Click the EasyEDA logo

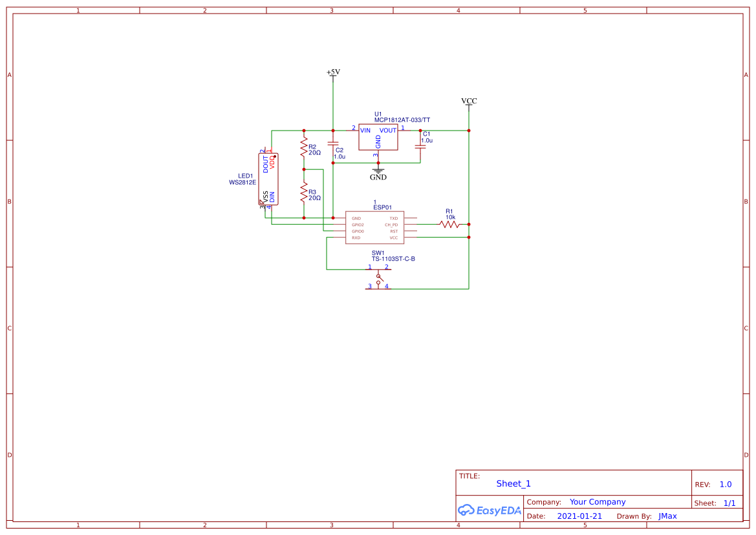tap(490, 510)
